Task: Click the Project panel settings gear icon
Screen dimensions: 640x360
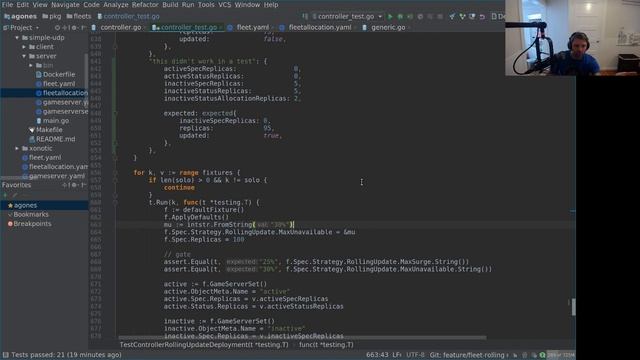Action: coord(74,28)
